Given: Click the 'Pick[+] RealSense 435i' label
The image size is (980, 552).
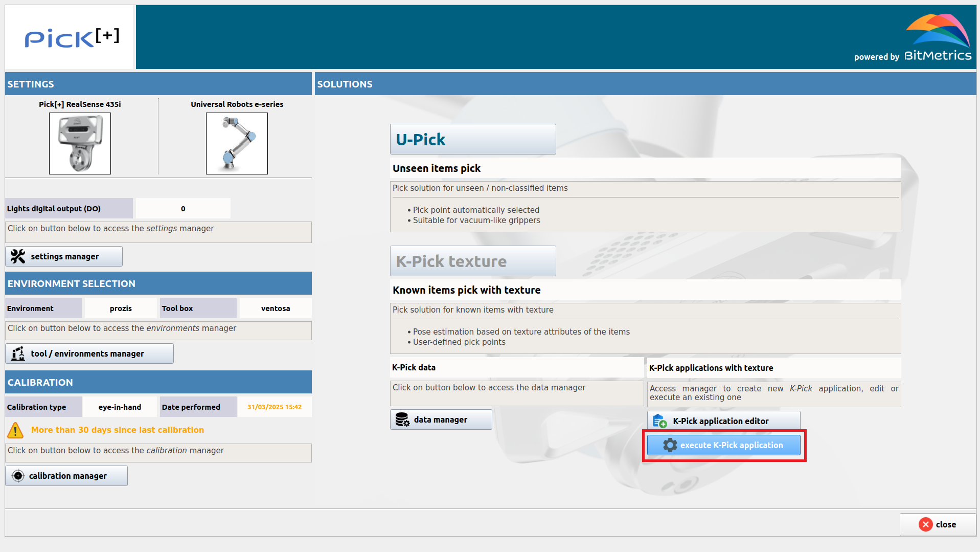Looking at the screenshot, I should coord(80,104).
